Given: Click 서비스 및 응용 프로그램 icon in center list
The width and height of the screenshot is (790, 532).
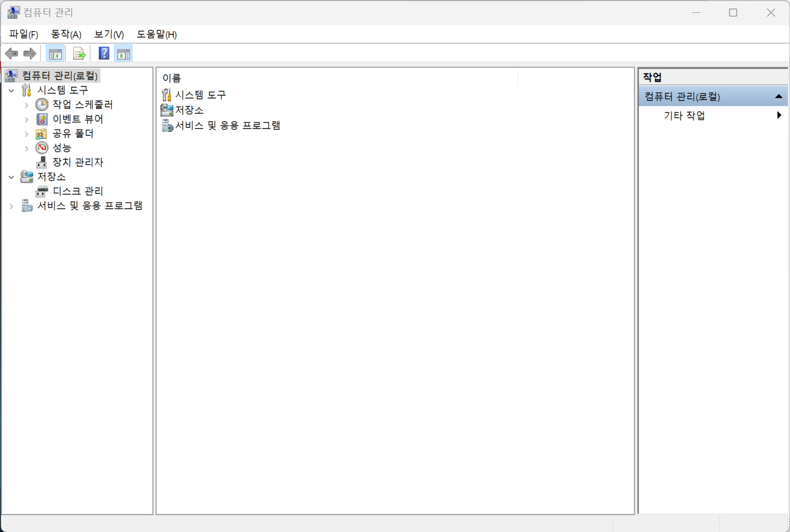Looking at the screenshot, I should pos(167,126).
